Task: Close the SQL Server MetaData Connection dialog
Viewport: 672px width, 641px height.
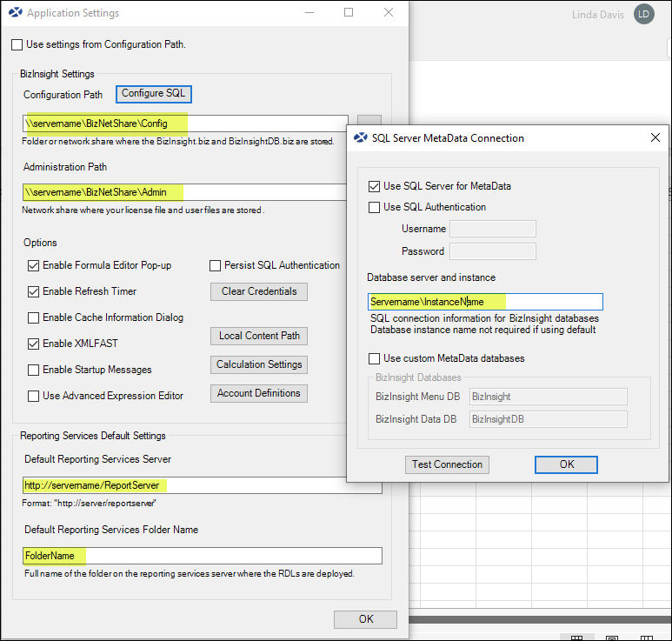Action: tap(655, 137)
